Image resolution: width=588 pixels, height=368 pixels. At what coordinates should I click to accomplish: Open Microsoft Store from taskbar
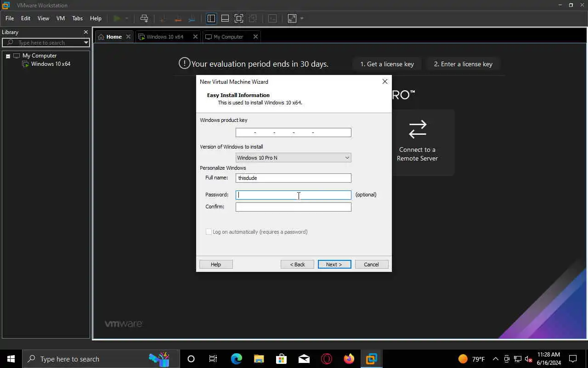pyautogui.click(x=281, y=359)
